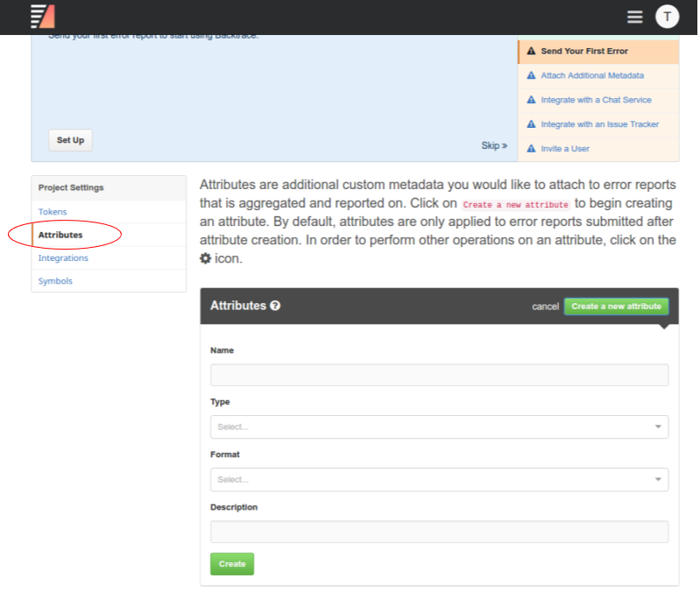
Task: Click Create a new attribute button
Action: click(616, 307)
